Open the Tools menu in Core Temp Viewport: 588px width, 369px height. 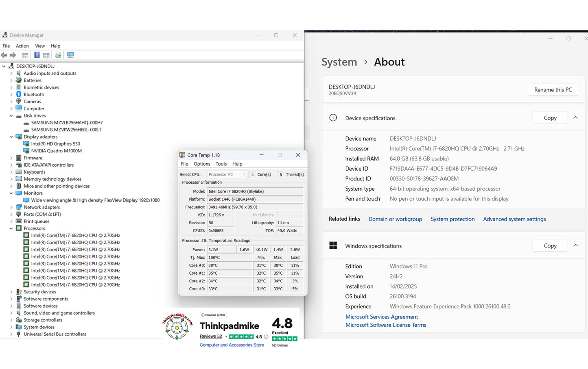pos(221,164)
